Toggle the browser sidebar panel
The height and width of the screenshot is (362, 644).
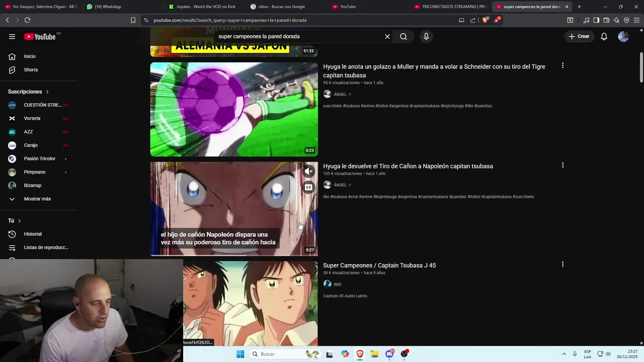(596, 20)
